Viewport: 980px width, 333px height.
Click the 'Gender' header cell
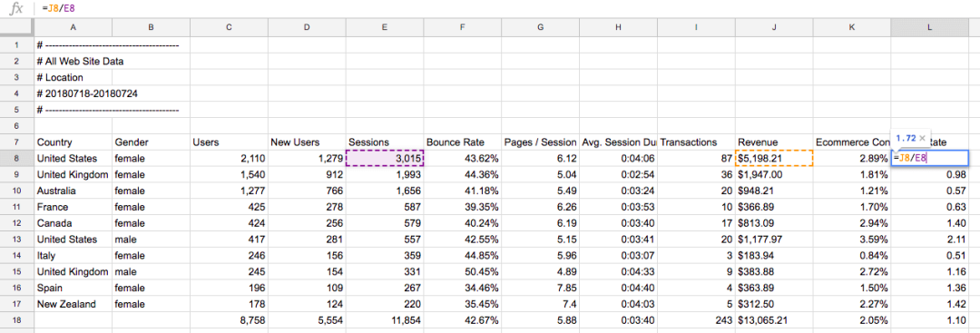(x=152, y=142)
